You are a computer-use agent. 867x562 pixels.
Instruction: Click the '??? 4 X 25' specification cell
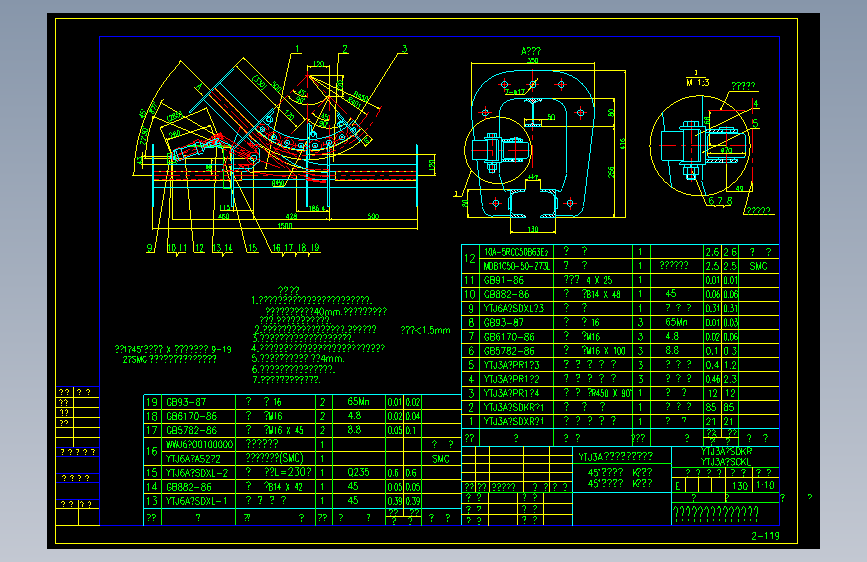tap(588, 280)
